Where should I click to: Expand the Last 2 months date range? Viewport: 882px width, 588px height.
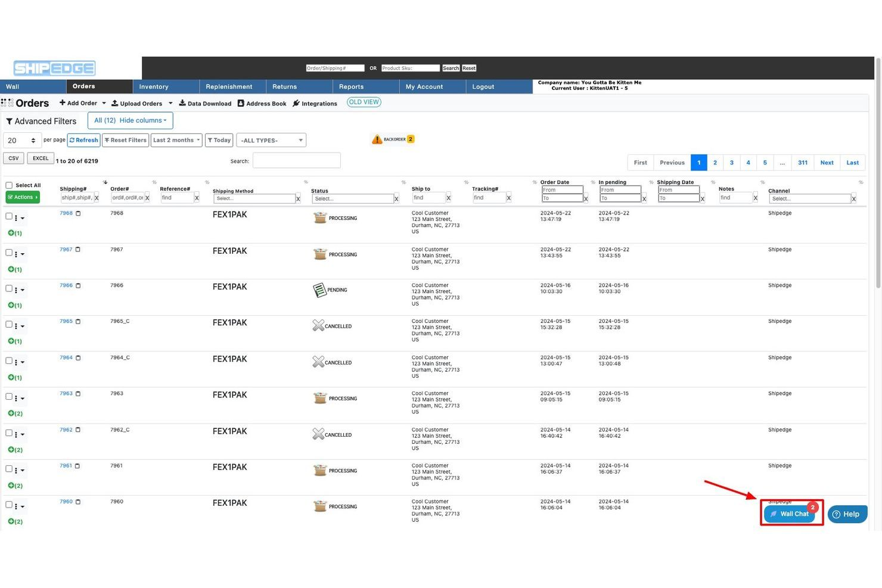coord(176,141)
